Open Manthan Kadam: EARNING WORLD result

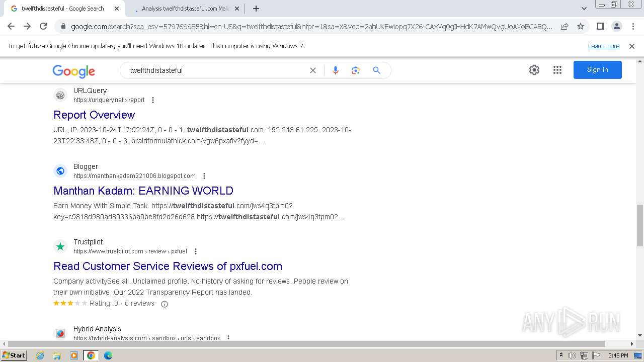[143, 191]
